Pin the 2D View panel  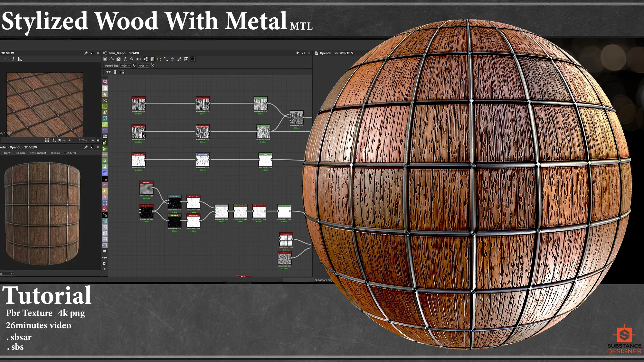point(86,53)
